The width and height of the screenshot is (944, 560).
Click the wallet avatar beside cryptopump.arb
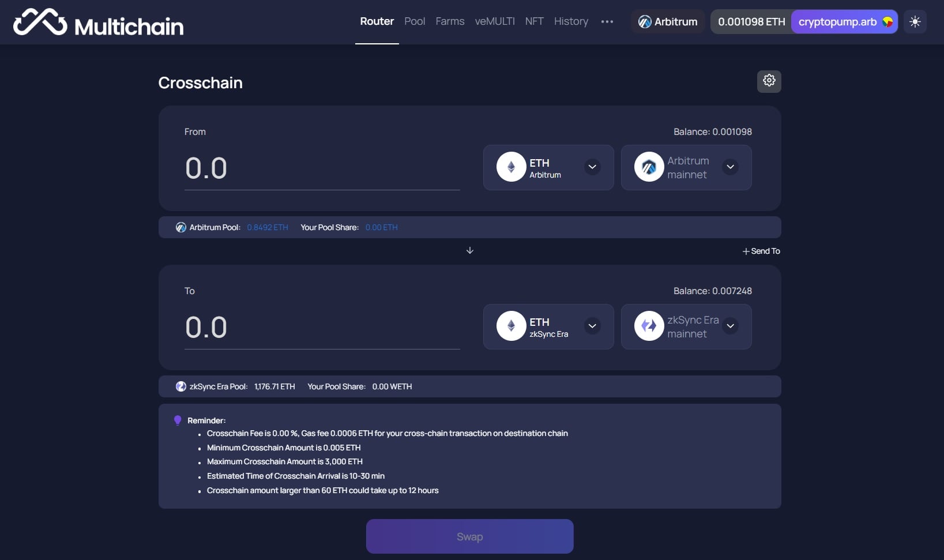tap(887, 22)
